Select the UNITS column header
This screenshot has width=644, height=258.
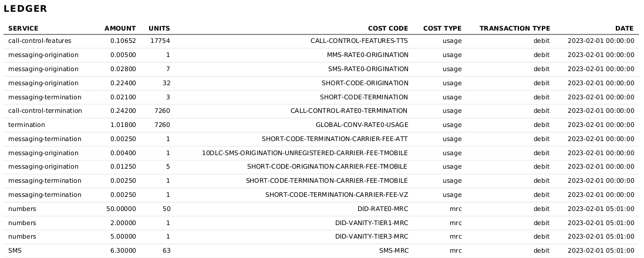click(159, 28)
